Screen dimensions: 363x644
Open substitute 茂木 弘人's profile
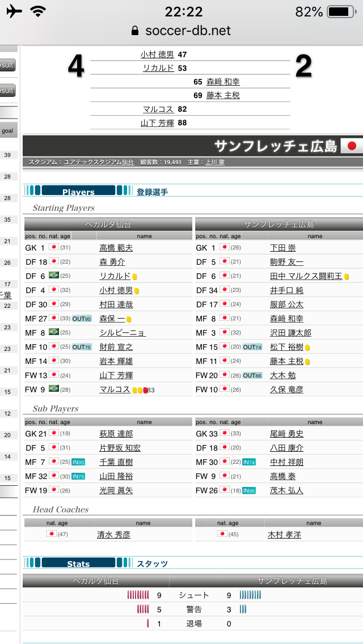286,490
